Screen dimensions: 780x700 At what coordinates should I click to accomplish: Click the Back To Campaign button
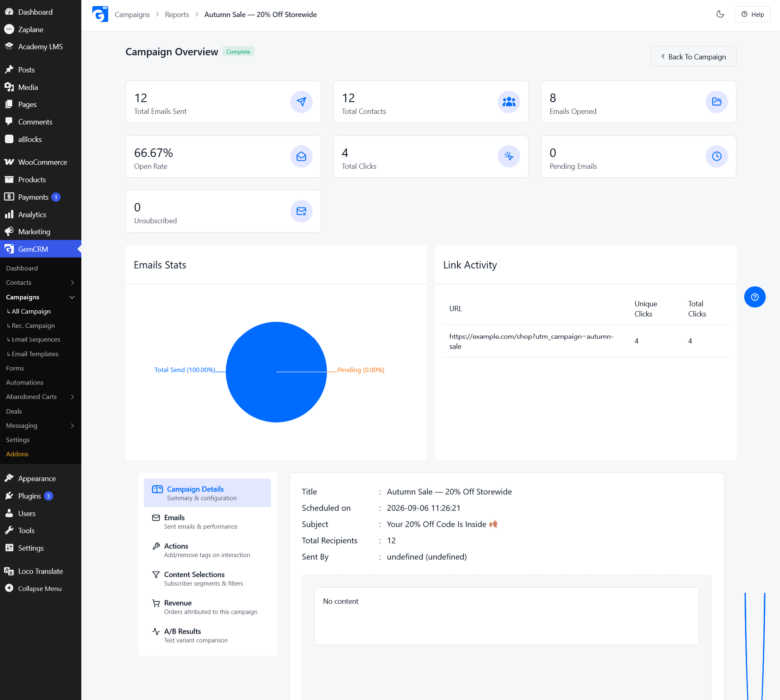[693, 57]
